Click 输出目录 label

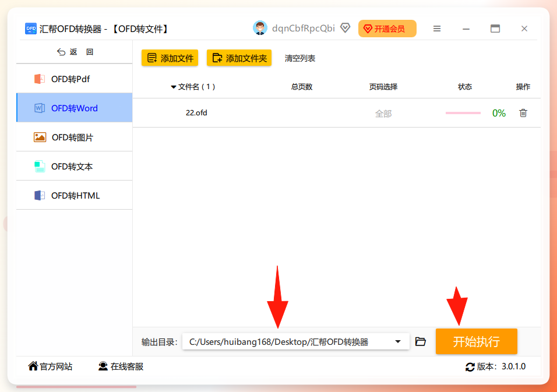(159, 342)
